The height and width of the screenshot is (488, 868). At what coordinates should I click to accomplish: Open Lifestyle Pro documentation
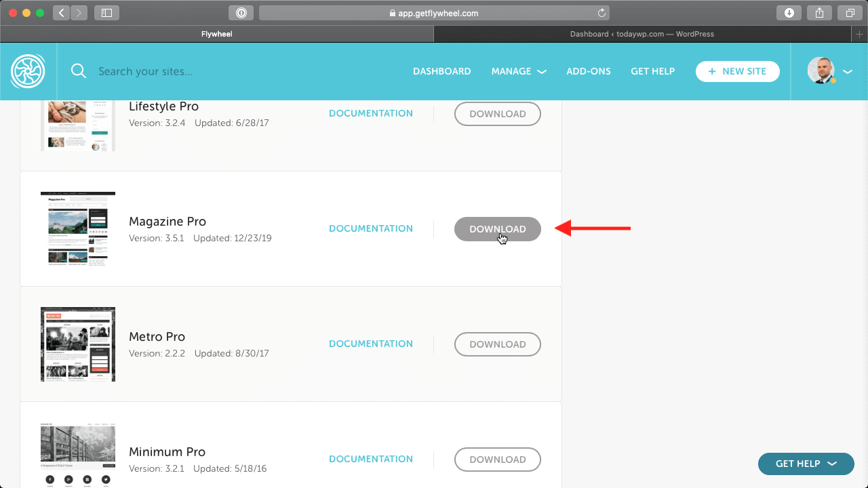pyautogui.click(x=371, y=113)
